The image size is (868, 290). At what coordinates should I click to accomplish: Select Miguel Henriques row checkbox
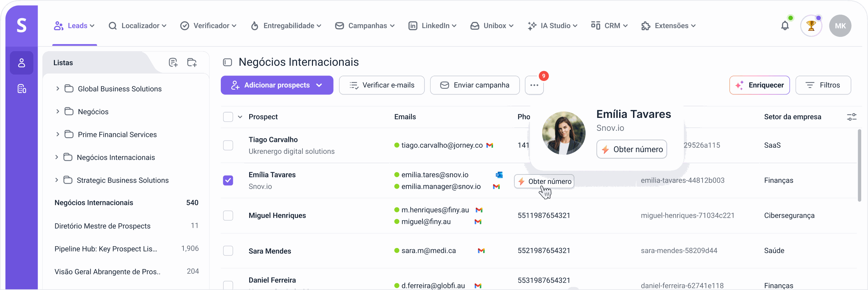(x=228, y=215)
